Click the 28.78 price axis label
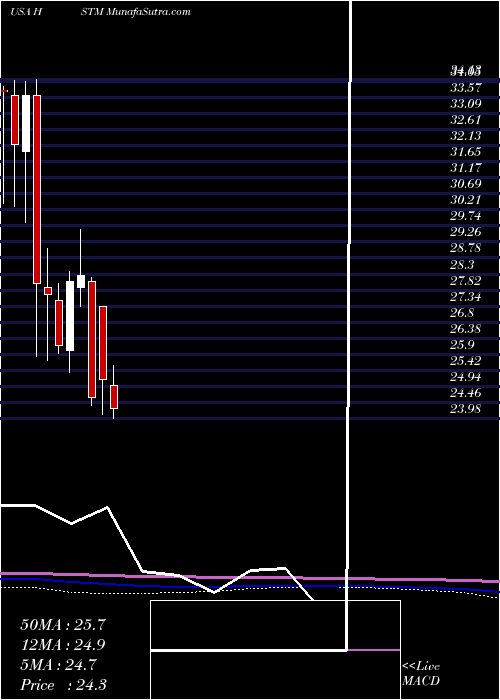Image resolution: width=500 pixels, height=700 pixels. [465, 249]
